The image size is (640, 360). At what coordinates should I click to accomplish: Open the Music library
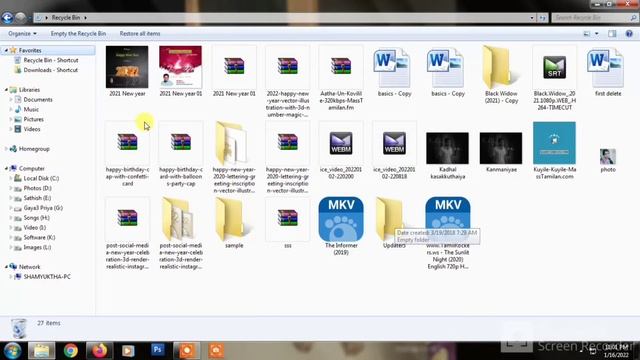(31, 109)
